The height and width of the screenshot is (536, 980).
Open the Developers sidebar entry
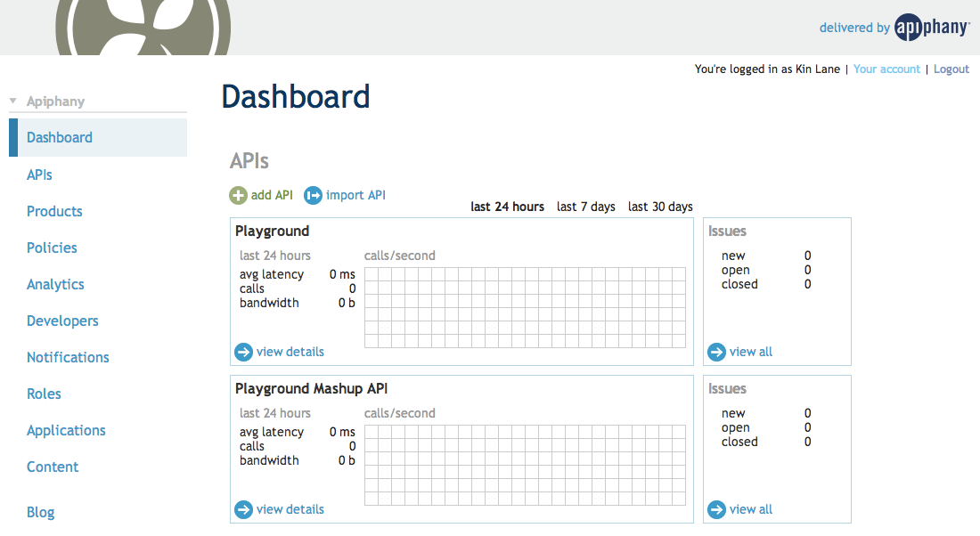pyautogui.click(x=62, y=320)
